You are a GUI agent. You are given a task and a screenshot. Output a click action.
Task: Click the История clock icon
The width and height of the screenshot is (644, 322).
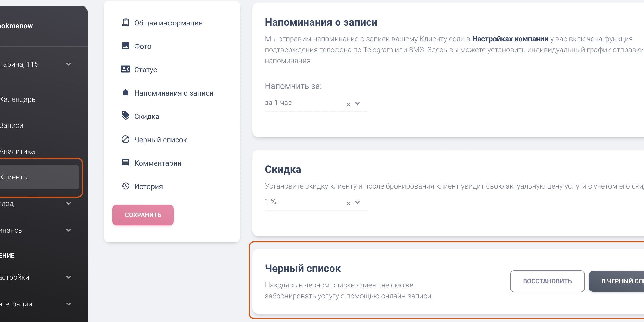(125, 186)
